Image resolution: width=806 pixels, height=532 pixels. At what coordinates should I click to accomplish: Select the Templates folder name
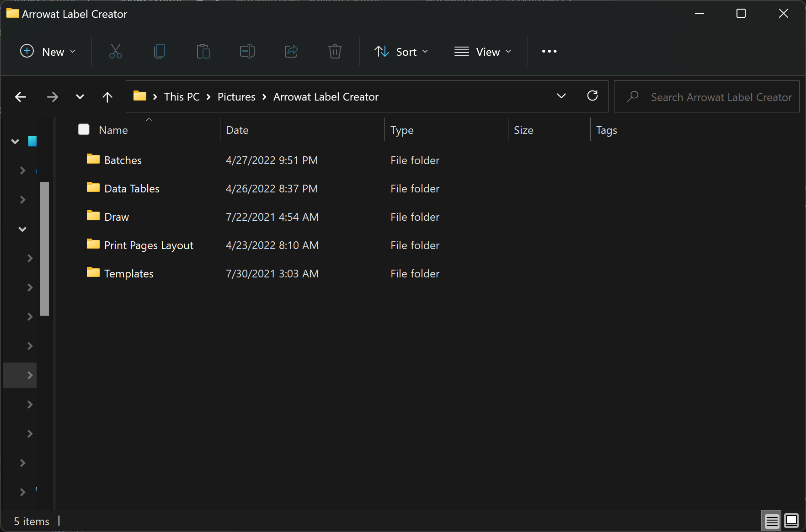[129, 274]
